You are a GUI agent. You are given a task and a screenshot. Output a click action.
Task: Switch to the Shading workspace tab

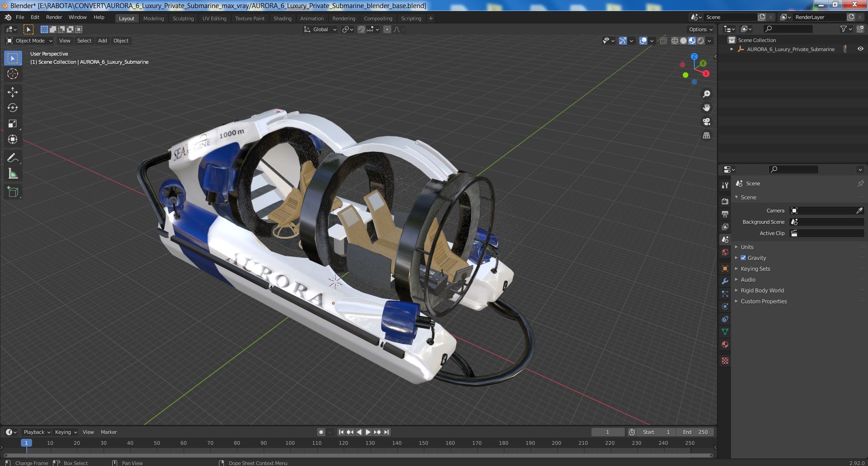click(x=282, y=18)
